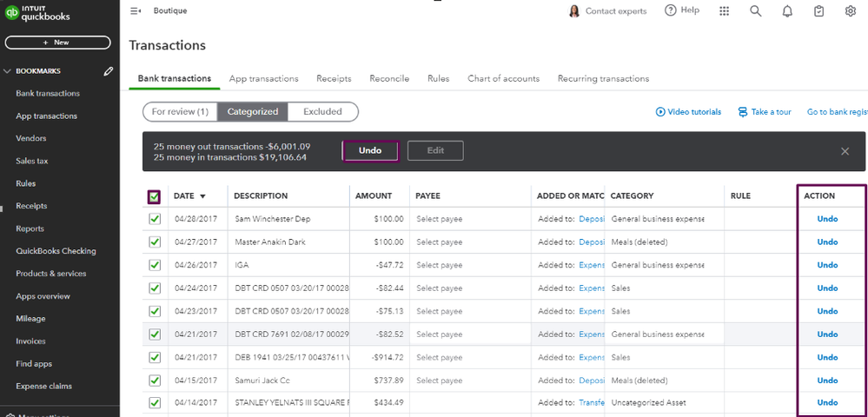Select payee field for Master Anakin Dark
The width and height of the screenshot is (868, 417).
pos(440,242)
